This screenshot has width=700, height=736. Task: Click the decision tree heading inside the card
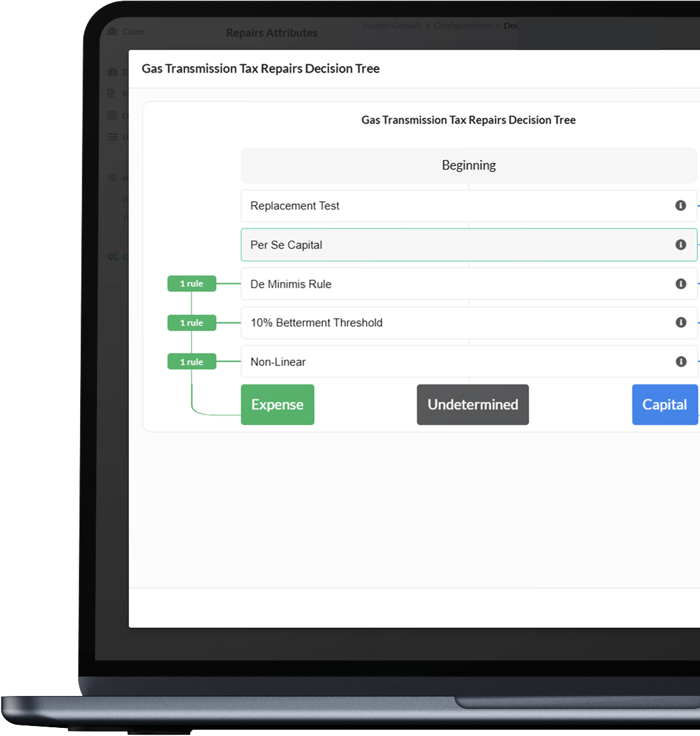(x=469, y=120)
